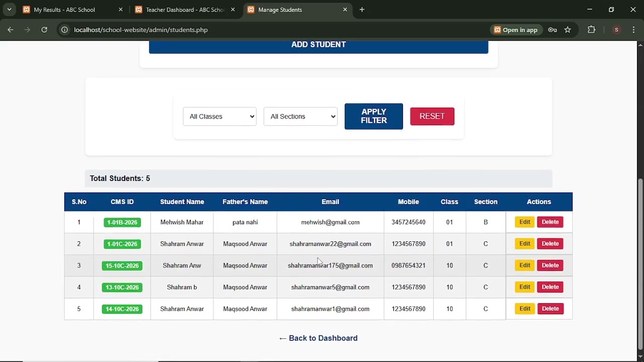Click father's name pata nahi
Screen dimensions: 644x362
coord(245,222)
